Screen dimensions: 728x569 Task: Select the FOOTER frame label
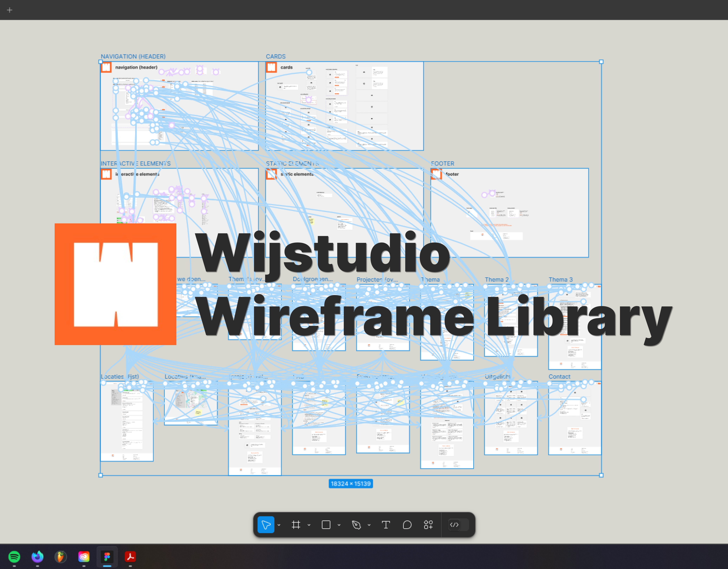tap(442, 163)
